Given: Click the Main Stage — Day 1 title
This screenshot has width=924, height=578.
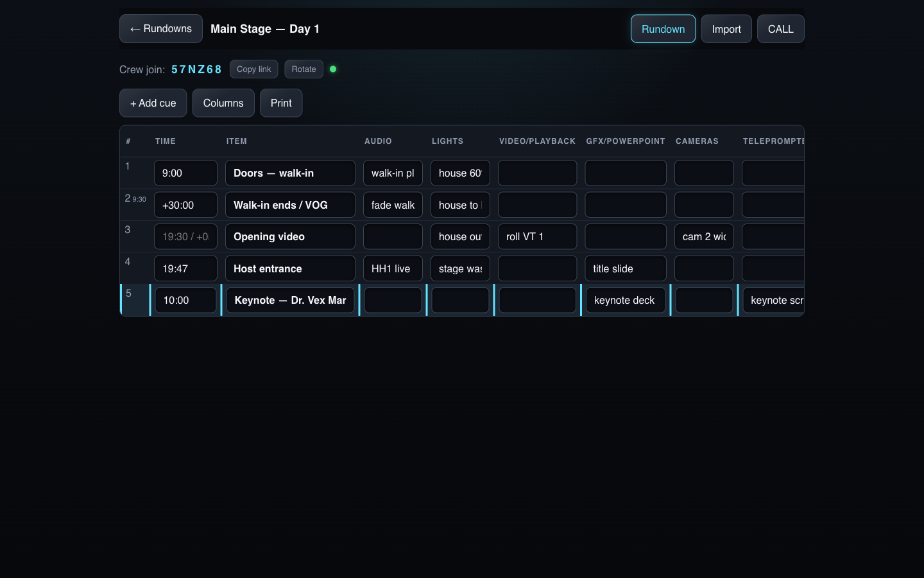Looking at the screenshot, I should [x=265, y=29].
